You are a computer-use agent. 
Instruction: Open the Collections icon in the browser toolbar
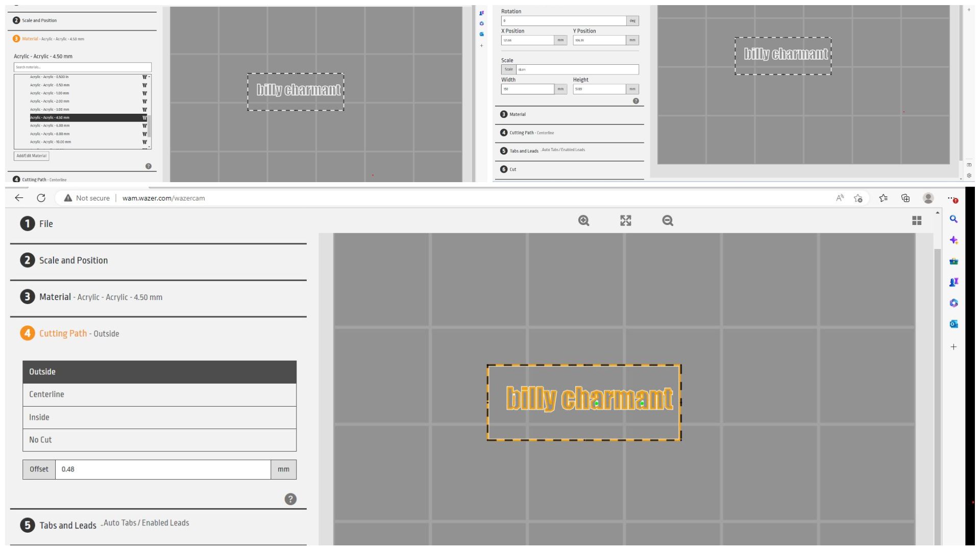tap(905, 198)
